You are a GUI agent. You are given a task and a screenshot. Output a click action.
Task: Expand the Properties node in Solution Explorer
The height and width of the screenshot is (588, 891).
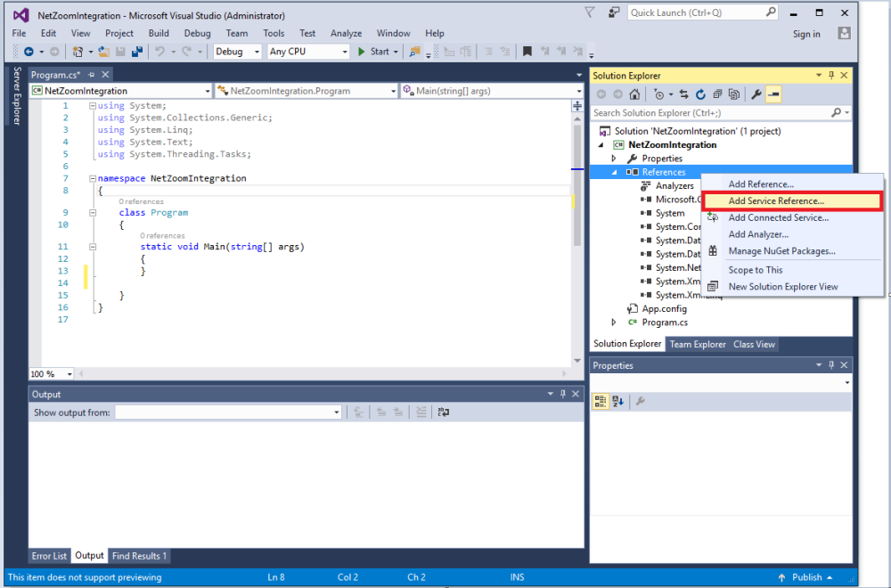click(x=614, y=159)
